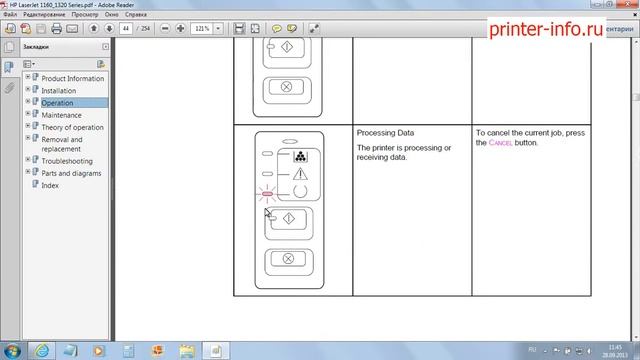The image size is (640, 360).
Task: Select the Maintenance bookmark
Action: pos(61,115)
